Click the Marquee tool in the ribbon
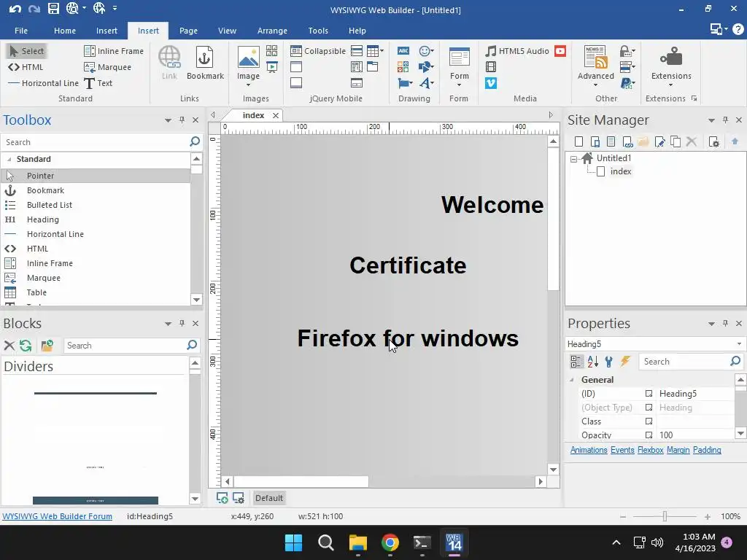This screenshot has width=747, height=560. (x=107, y=67)
